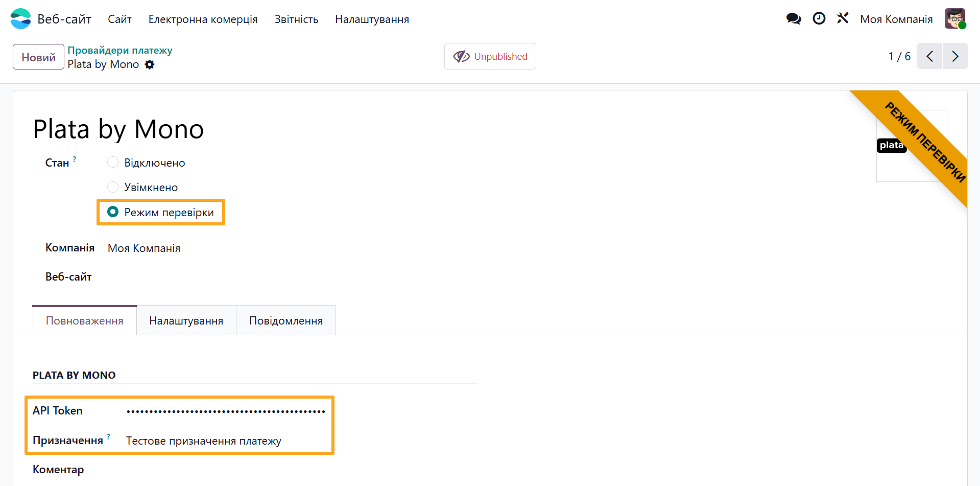Open the Моя Компанія company switcher
Viewport: 980px width, 486px height.
click(x=896, y=19)
